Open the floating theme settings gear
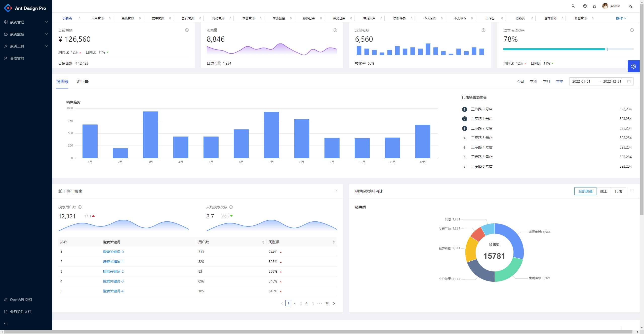Viewport: 644px width, 334px height. pyautogui.click(x=634, y=66)
